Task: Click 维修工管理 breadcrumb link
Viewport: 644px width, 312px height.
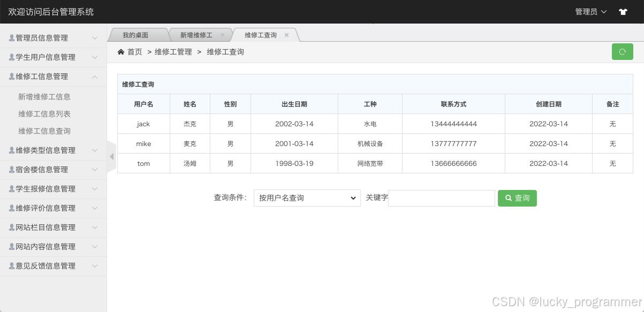Action: [x=173, y=52]
